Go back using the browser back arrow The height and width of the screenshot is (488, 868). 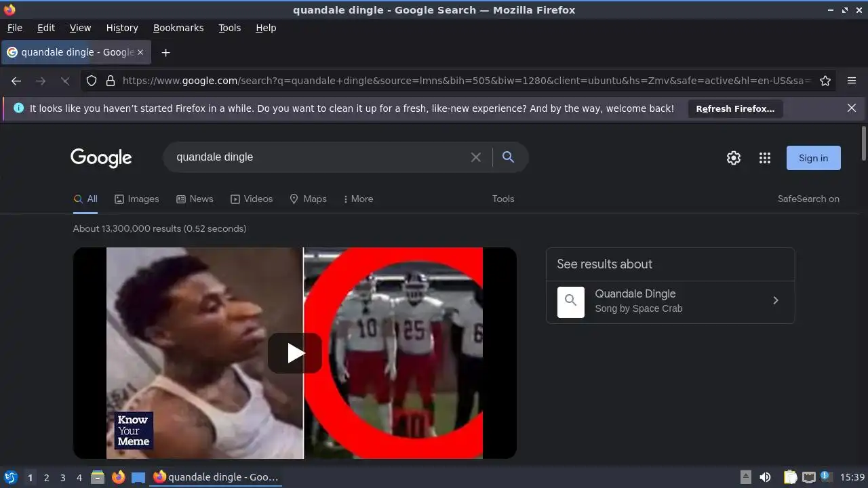pyautogui.click(x=16, y=81)
